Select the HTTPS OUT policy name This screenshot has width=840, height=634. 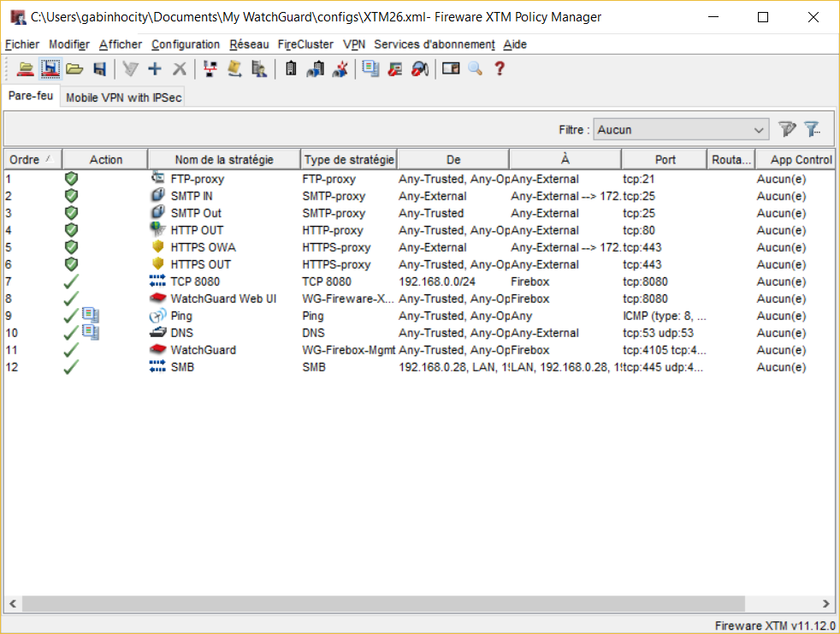coord(200,264)
